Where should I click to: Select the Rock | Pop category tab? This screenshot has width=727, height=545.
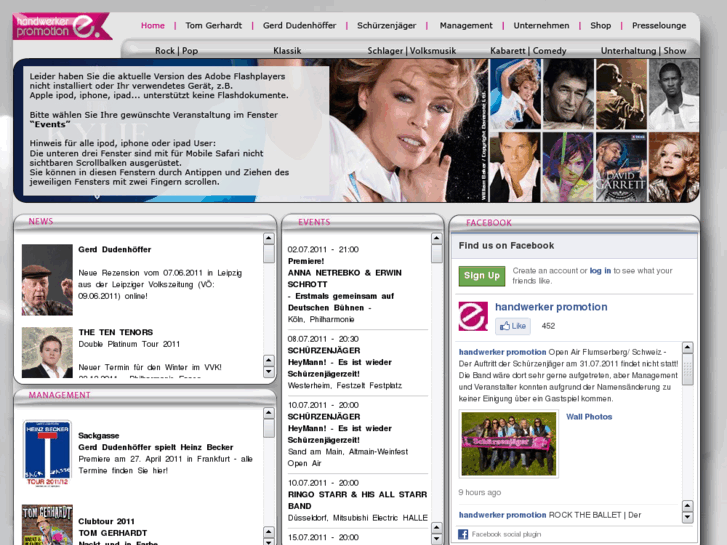[176, 51]
